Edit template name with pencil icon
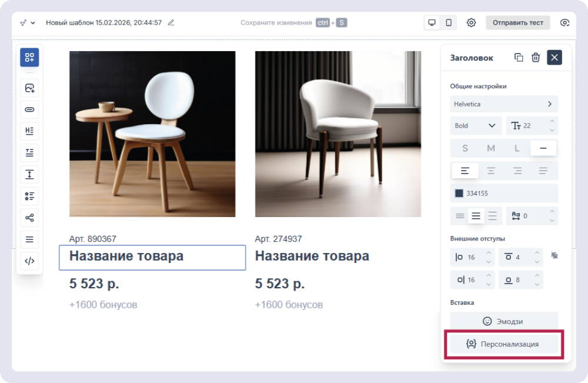Screen dimensions: 588x383 171,22
